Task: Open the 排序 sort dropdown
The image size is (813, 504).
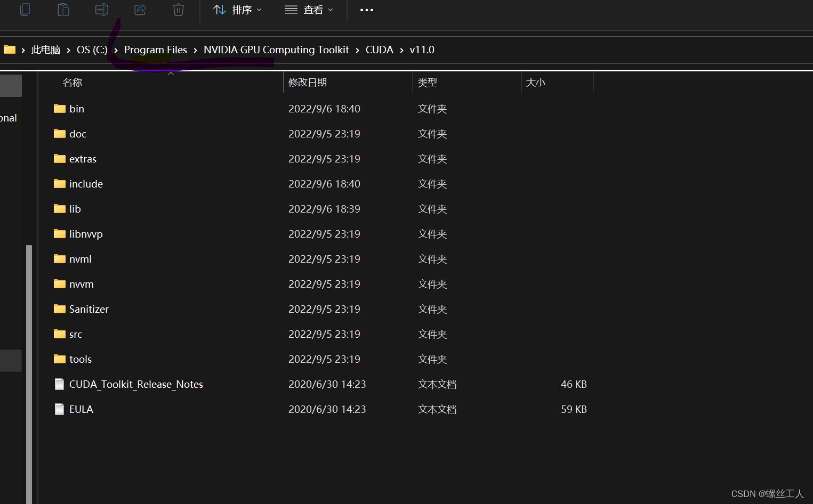Action: (238, 10)
